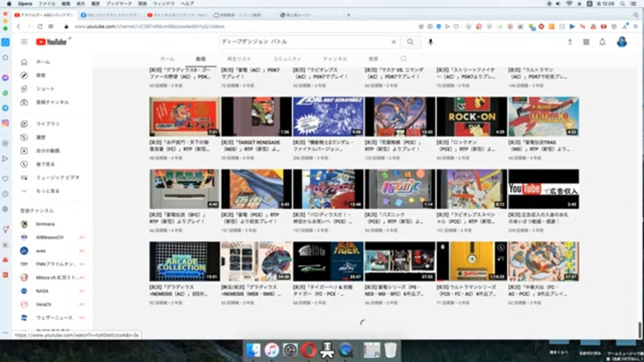This screenshot has width=644, height=362.
Task: Open the ブックマーク menu in menu bar
Action: 119,4
